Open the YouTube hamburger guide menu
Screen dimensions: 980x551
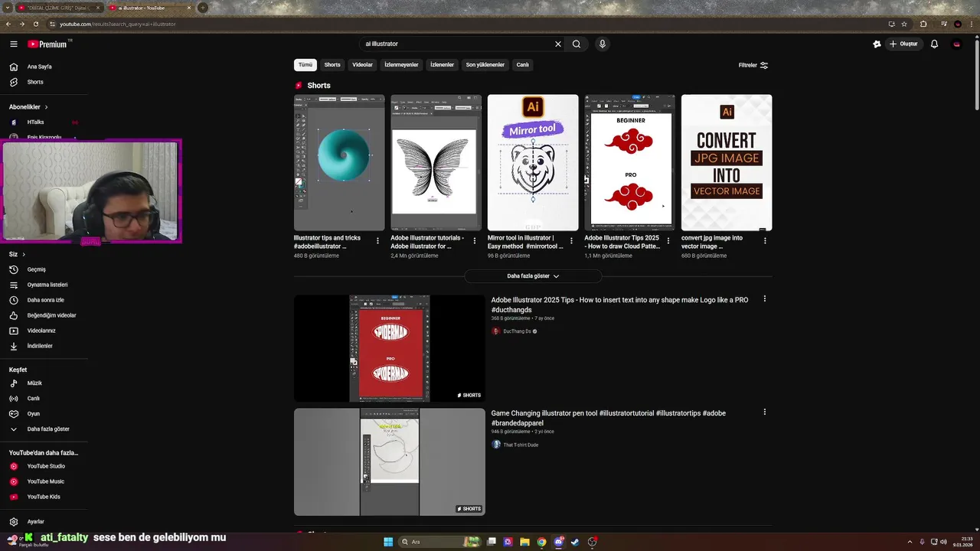pyautogui.click(x=14, y=44)
